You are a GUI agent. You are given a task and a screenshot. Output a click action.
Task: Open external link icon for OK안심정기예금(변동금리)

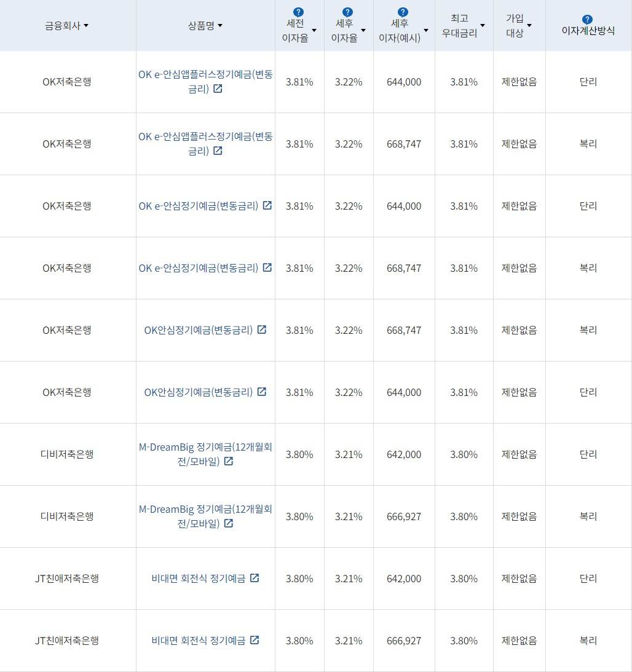[262, 330]
